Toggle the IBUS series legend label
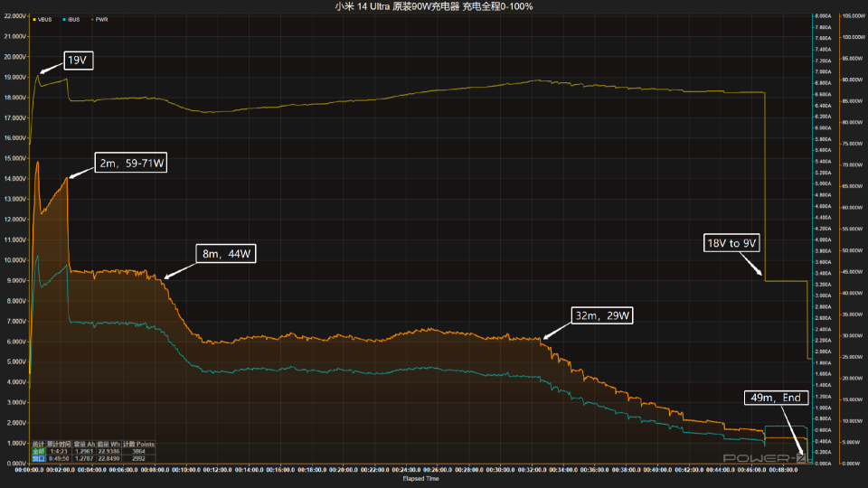Viewport: 868px width, 488px height. click(x=74, y=20)
